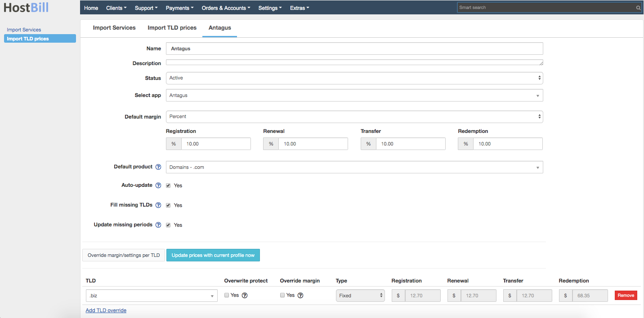
Task: Click inside the Registration margin percentage field
Action: [x=216, y=143]
